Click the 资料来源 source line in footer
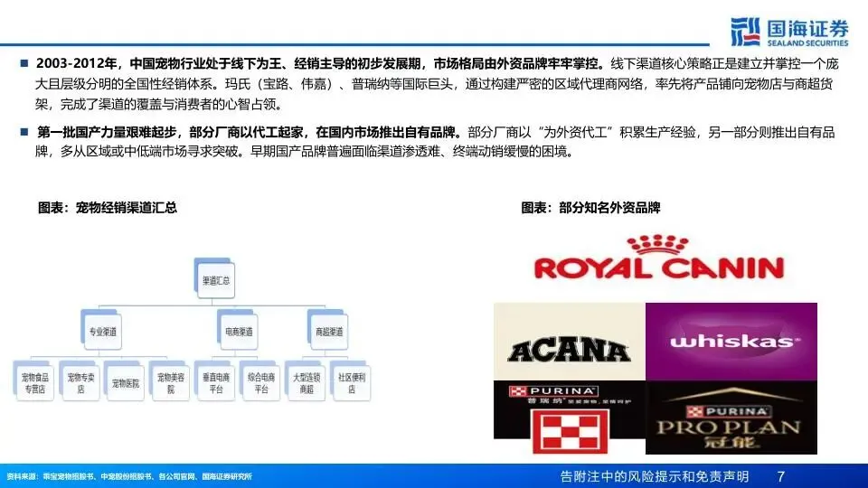 tap(129, 476)
